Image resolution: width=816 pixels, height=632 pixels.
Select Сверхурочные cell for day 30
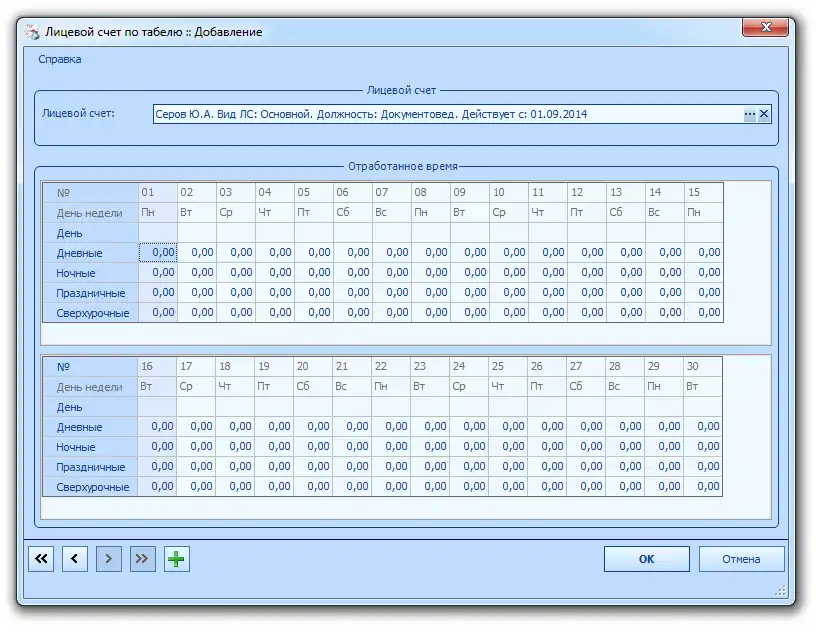point(703,487)
